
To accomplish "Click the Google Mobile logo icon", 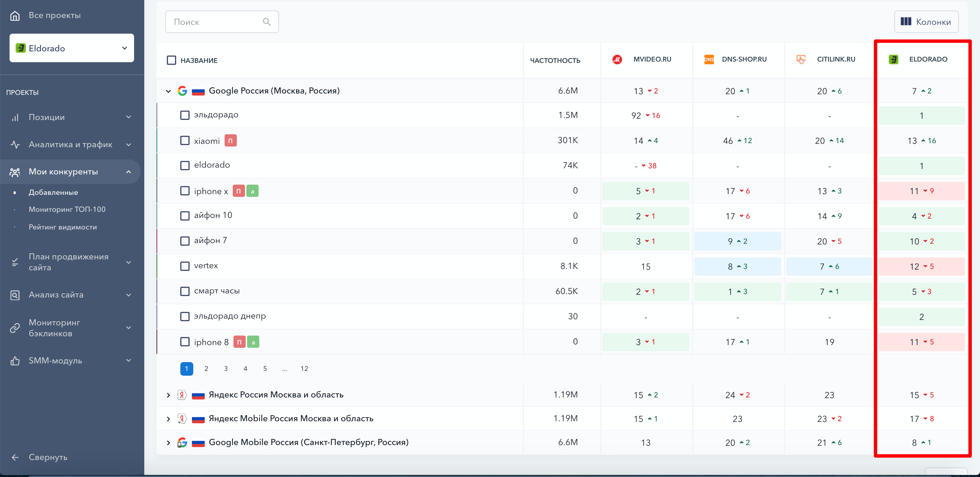I will (182, 442).
